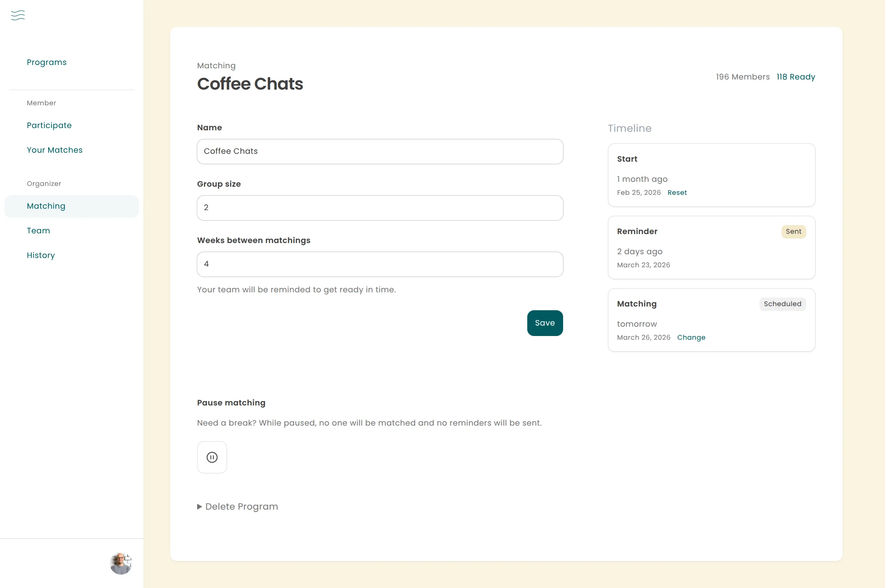Click the 196 Members count
Image resolution: width=885 pixels, height=588 pixels.
pyautogui.click(x=742, y=77)
